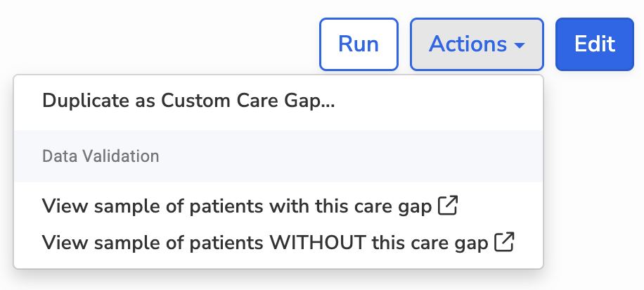Select the 'with this care gap' sample link
The height and width of the screenshot is (290, 644).
[239, 206]
